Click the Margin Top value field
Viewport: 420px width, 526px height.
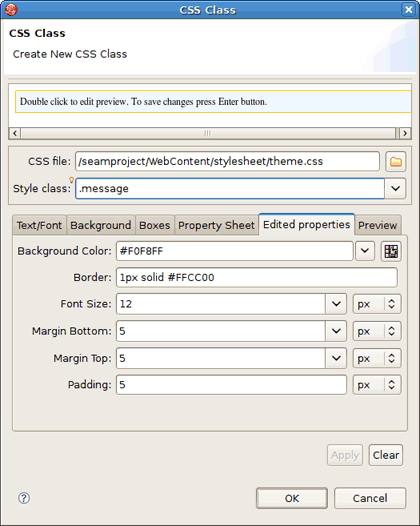point(221,358)
